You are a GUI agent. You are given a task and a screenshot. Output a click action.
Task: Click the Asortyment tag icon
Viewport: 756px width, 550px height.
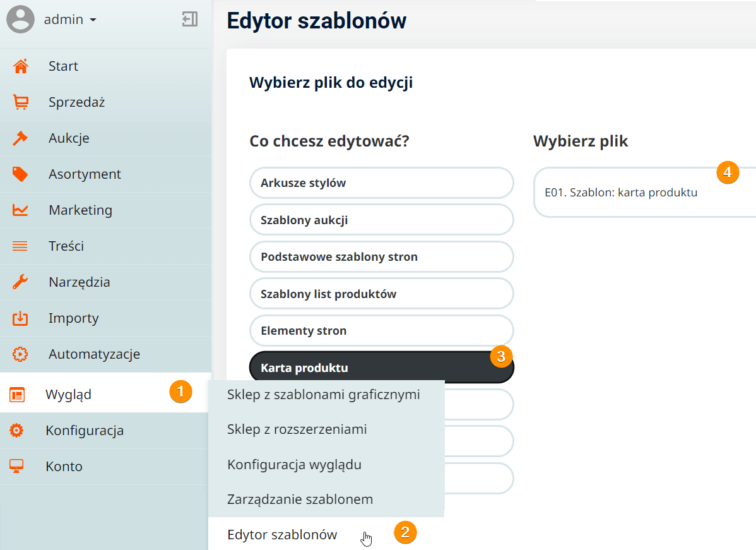tap(20, 174)
